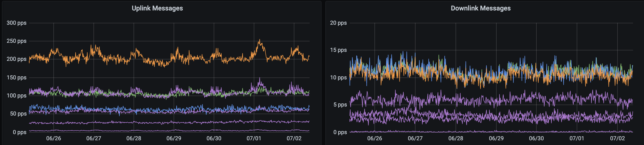Click the 07/02 date in Uplink Messages
Screen dimensions: 644x145
coord(294,139)
